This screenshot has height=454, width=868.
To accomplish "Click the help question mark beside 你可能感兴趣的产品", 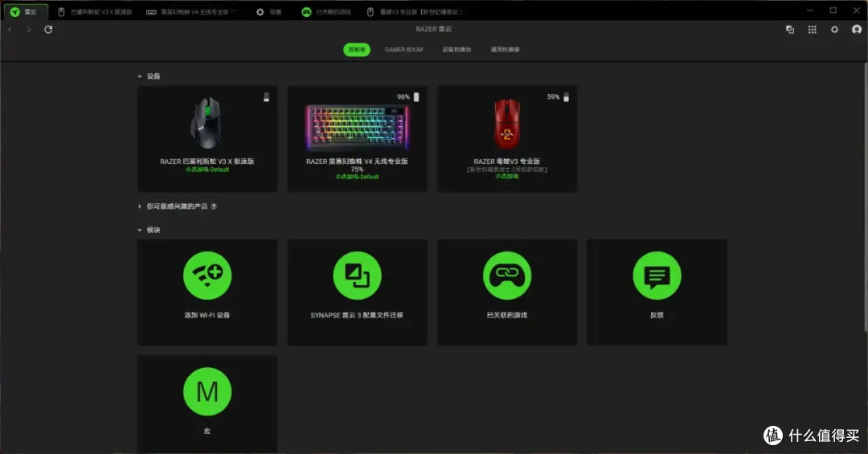I will 214,207.
